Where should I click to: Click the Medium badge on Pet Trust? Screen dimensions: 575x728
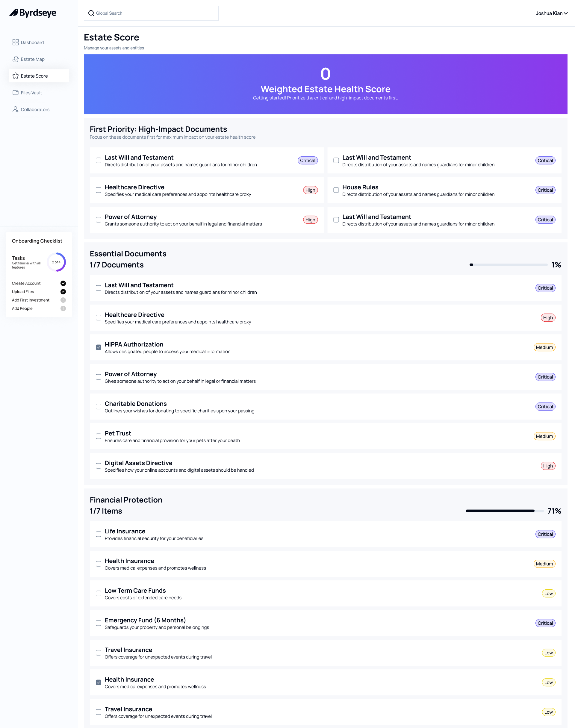pyautogui.click(x=544, y=436)
